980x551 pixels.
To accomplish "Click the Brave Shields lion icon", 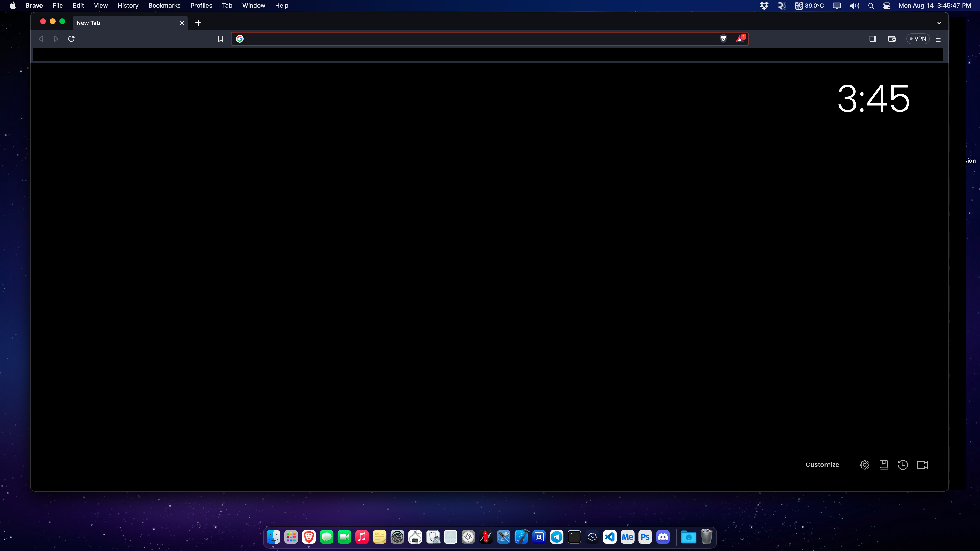I will 723,39.
